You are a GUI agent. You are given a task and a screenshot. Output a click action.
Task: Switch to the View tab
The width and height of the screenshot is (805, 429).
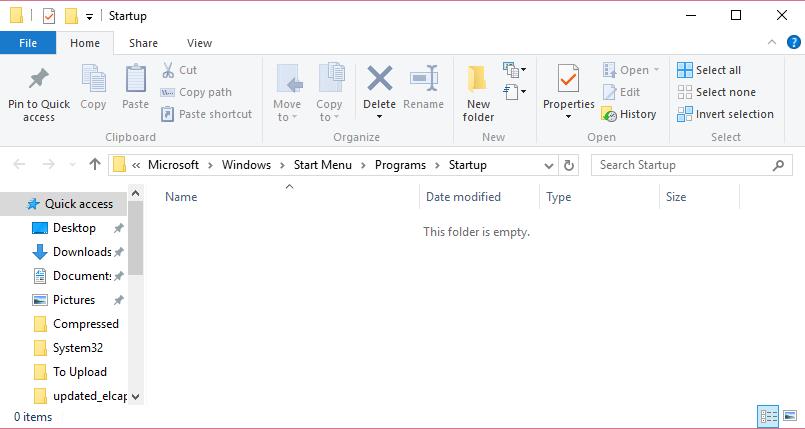point(199,43)
